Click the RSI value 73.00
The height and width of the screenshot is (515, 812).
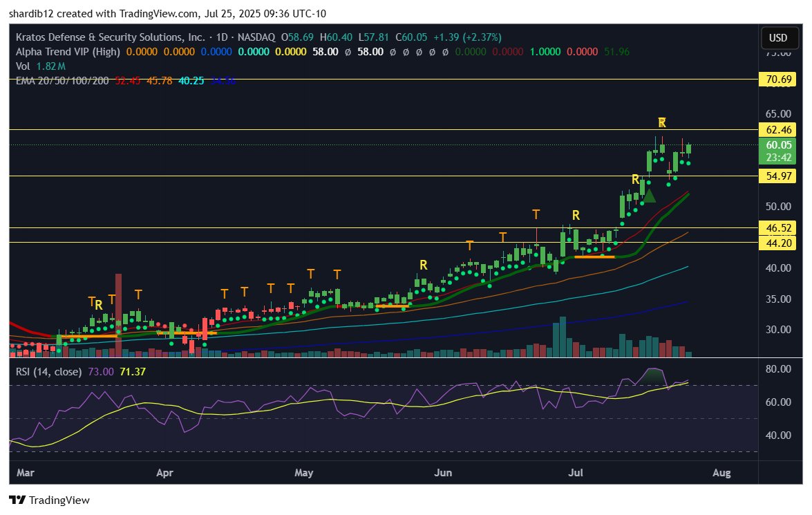tap(101, 371)
